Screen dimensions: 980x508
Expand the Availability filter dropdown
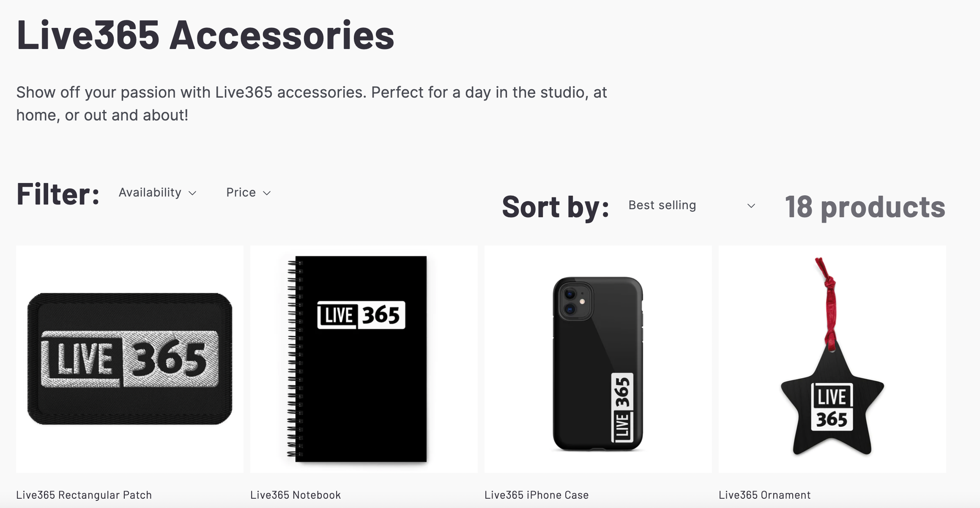(x=156, y=193)
